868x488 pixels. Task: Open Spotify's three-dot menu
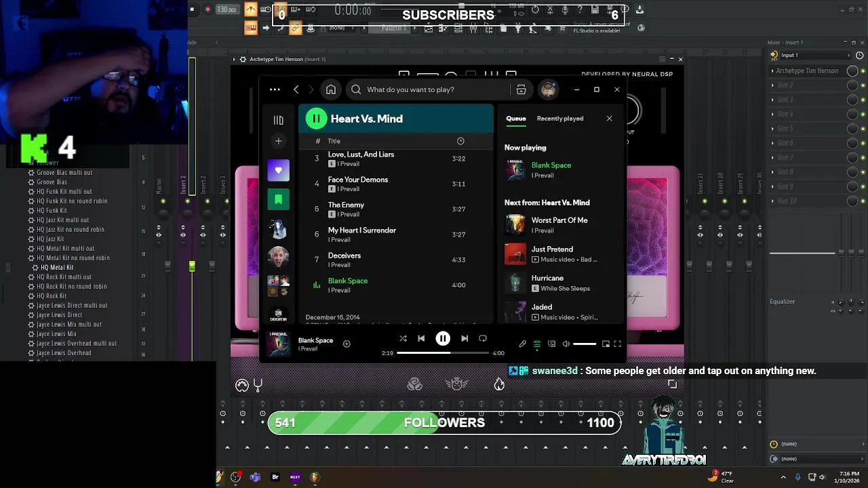[275, 89]
